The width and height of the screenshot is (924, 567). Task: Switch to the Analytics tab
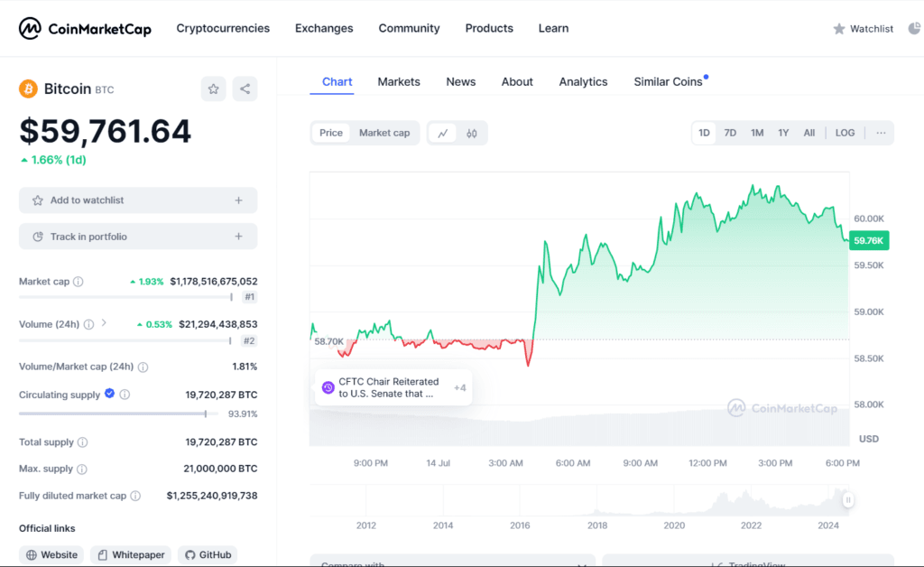click(584, 82)
